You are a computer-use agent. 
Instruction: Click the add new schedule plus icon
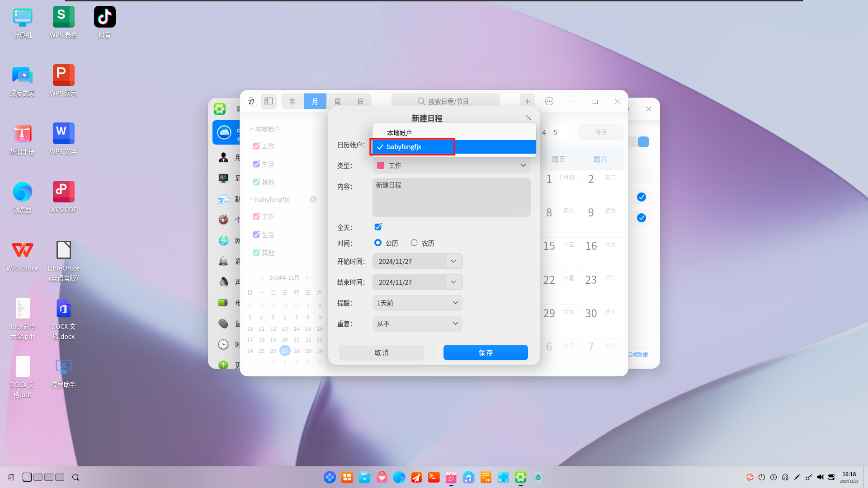[x=528, y=101]
